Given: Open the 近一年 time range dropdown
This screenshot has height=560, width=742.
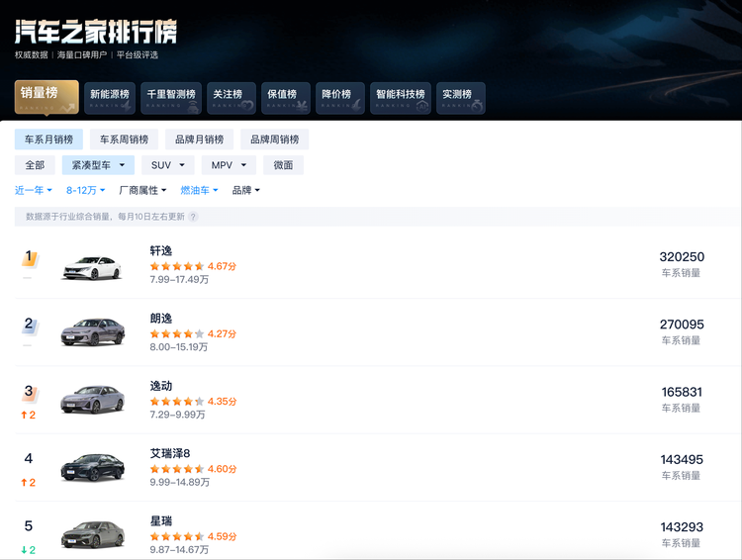Looking at the screenshot, I should click(x=35, y=190).
